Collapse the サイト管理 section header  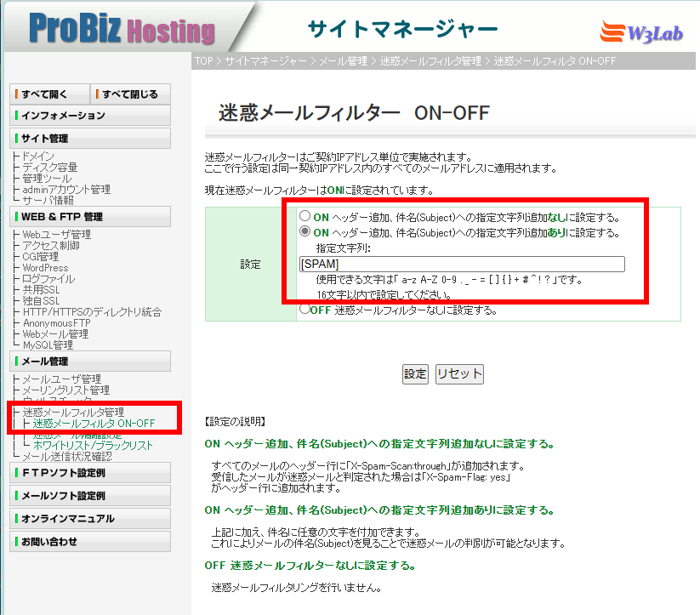point(90,138)
